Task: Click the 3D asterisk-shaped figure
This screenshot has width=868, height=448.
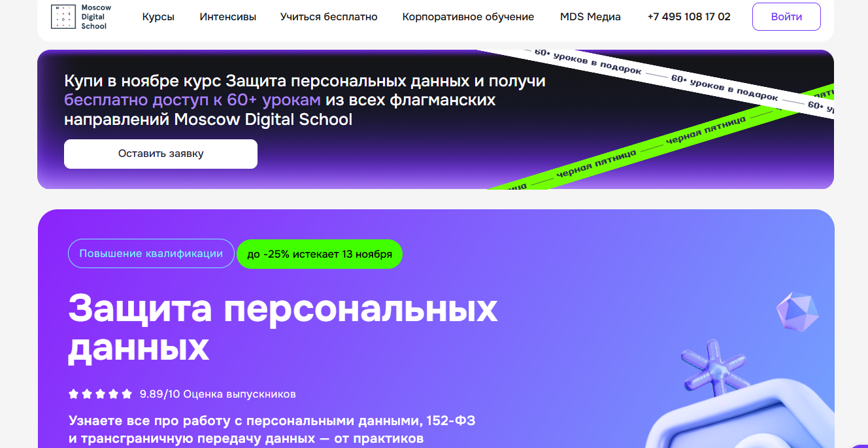Action: 714,371
